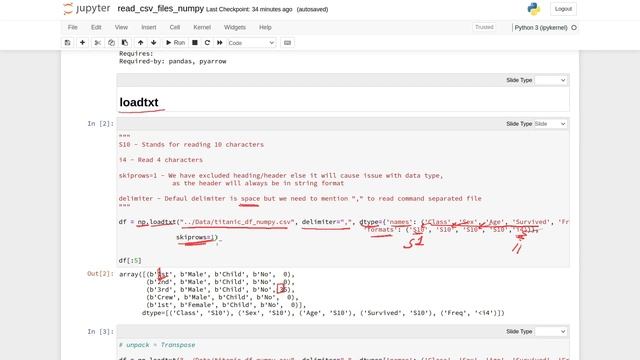The image size is (640, 360).
Task: Click the df[:5] code line
Action: click(130, 260)
